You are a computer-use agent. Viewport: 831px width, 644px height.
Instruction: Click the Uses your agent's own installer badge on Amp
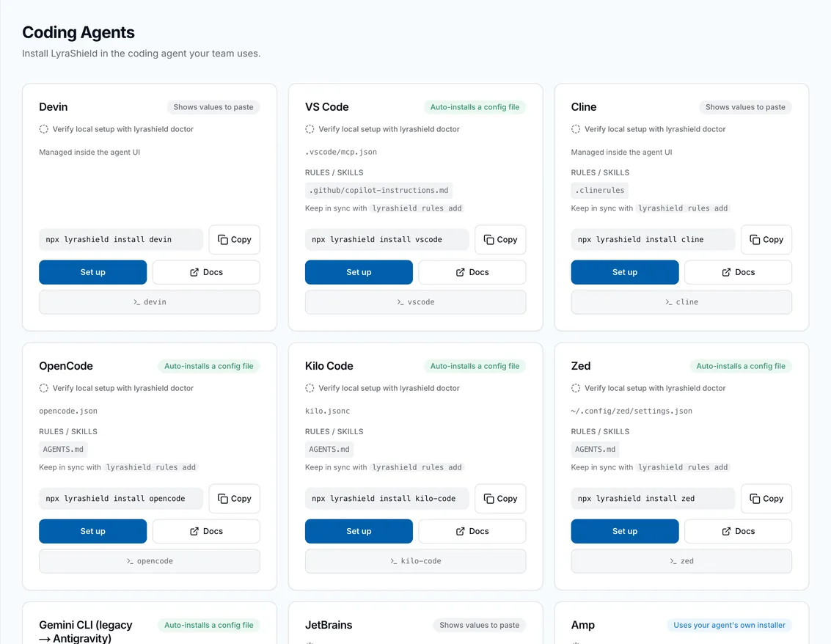(730, 626)
